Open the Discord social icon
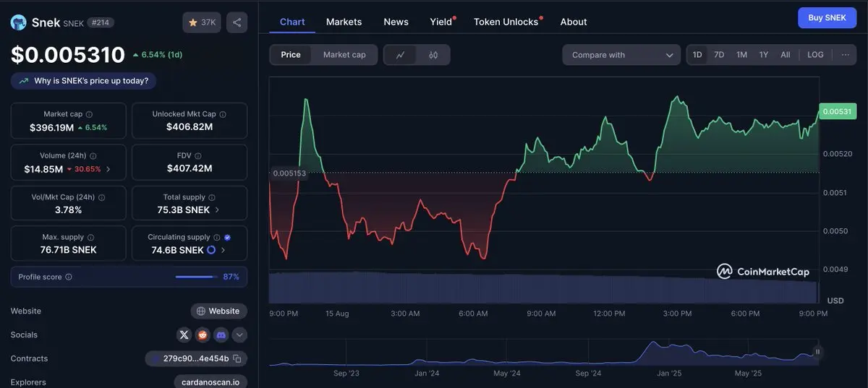 (x=221, y=335)
